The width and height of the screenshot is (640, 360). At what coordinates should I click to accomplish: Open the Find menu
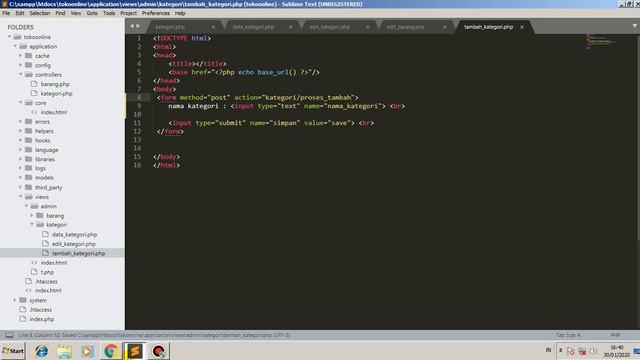pyautogui.click(x=60, y=13)
